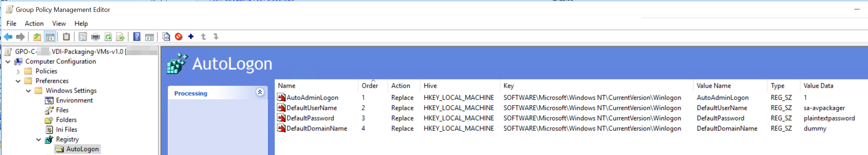Collapse the Windows Settings tree node

point(28,91)
